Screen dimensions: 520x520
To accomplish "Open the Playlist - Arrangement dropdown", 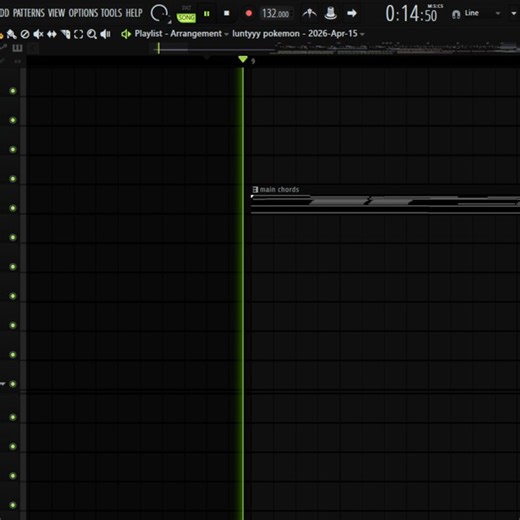I will pos(182,34).
